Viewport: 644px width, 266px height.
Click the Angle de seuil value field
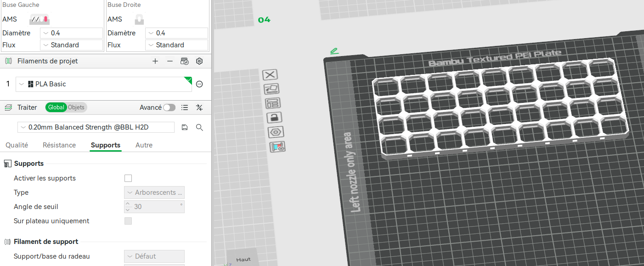(x=154, y=207)
